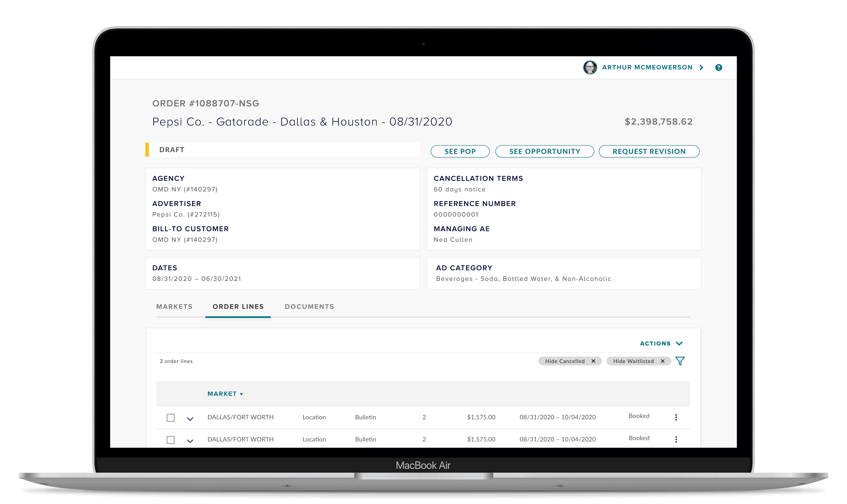
Task: Check the second Dallas/Fort Worth order line checkbox
Action: [x=171, y=440]
